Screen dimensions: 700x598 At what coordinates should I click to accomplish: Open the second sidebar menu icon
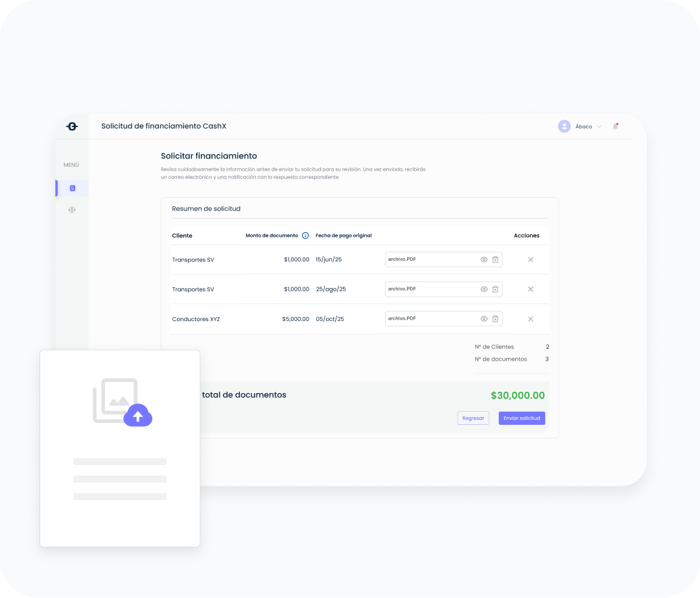(x=72, y=210)
